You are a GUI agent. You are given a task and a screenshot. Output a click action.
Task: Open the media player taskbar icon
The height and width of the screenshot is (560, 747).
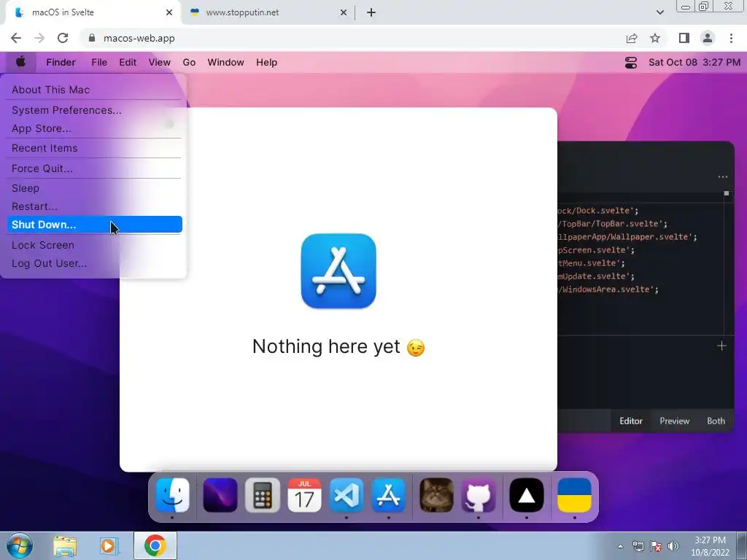point(108,546)
